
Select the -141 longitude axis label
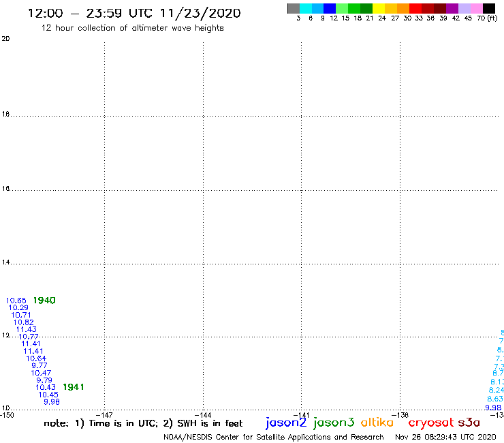click(301, 415)
